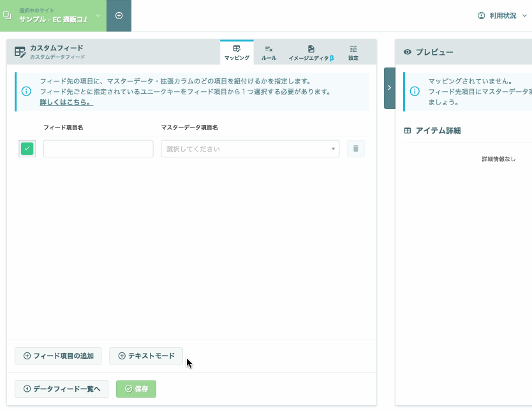Open the site selector サンプル - EC 通販
This screenshot has height=411, width=532.
click(x=52, y=15)
